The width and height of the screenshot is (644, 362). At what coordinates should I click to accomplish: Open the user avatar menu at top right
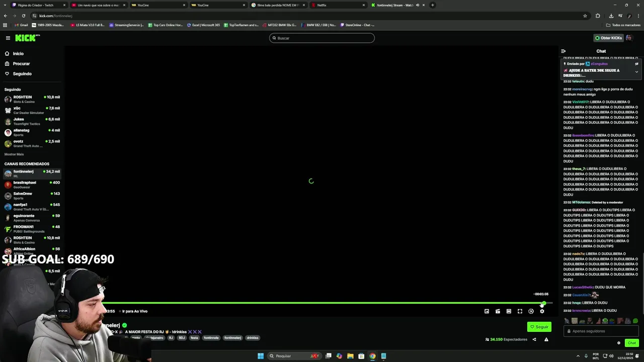(x=629, y=38)
